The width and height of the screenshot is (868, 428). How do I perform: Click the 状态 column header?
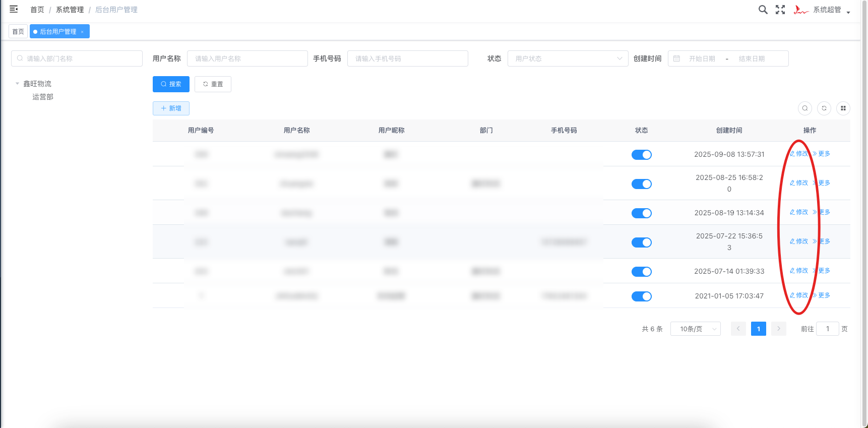[642, 131]
